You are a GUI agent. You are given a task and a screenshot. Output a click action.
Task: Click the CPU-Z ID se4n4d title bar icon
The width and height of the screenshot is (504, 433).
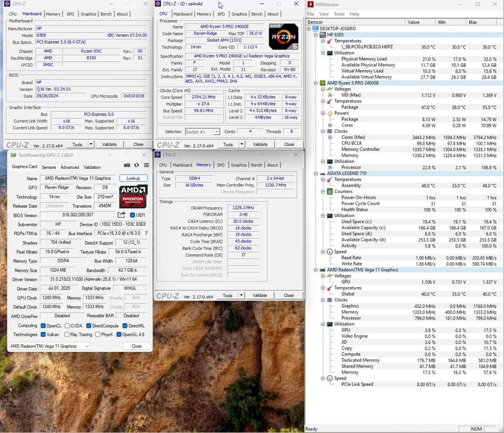click(158, 4)
